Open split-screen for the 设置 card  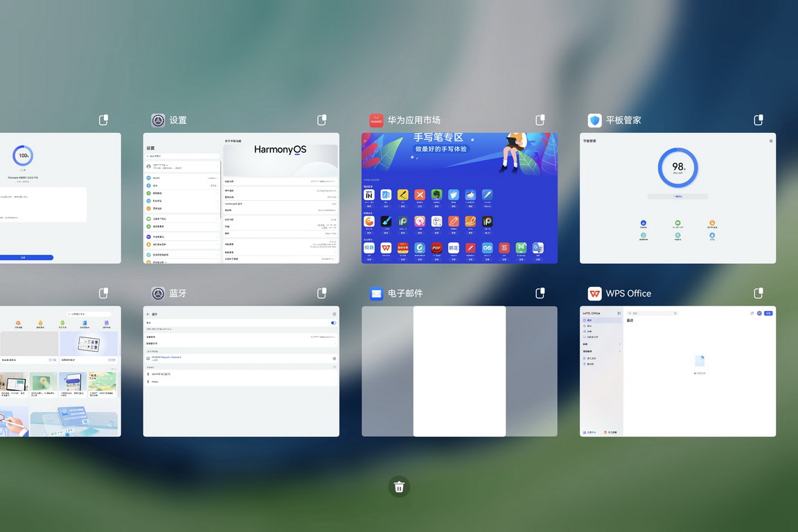pos(321,120)
